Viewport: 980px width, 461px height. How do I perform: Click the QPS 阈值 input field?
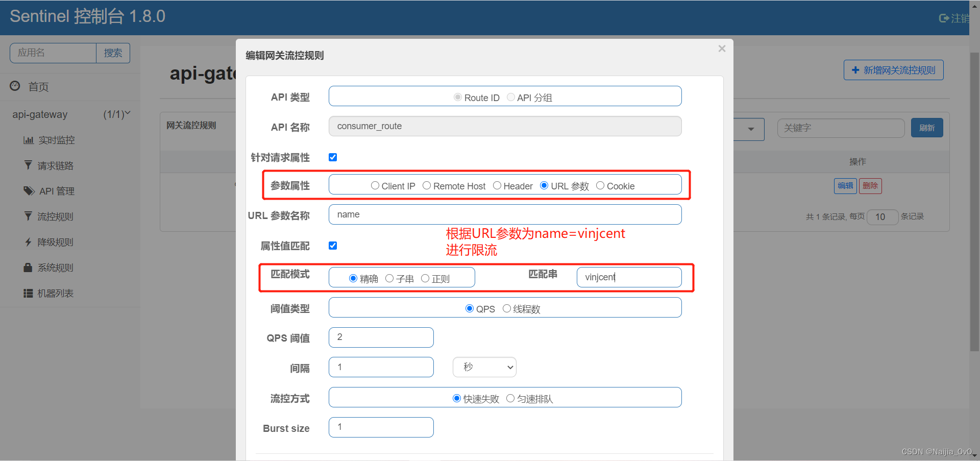[x=381, y=337]
